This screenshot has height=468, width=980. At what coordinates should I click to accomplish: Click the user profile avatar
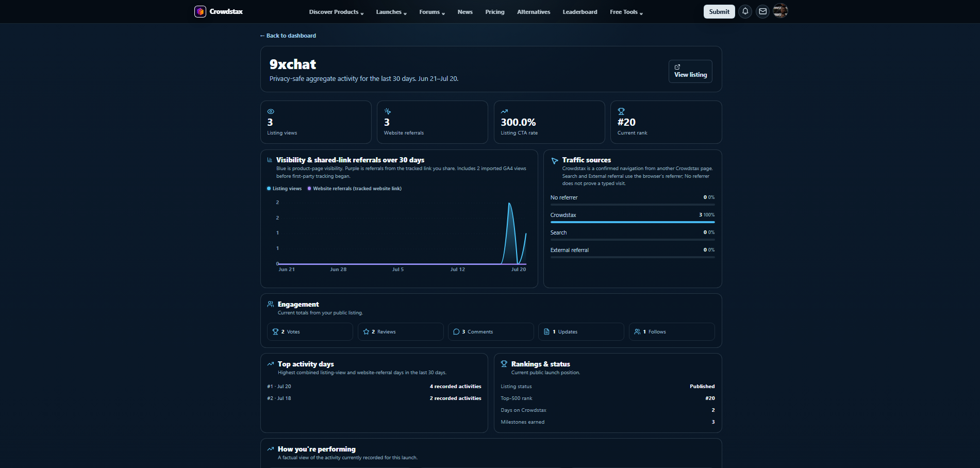click(780, 11)
